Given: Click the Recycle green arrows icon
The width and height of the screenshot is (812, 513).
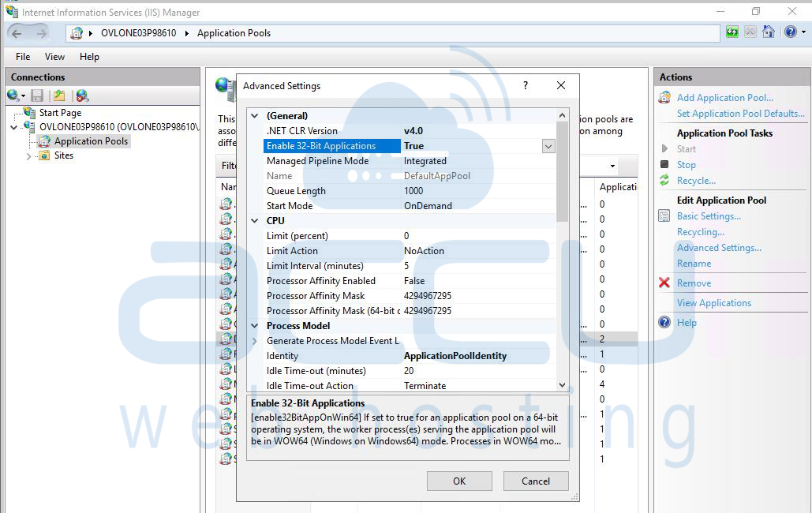Looking at the screenshot, I should click(664, 180).
